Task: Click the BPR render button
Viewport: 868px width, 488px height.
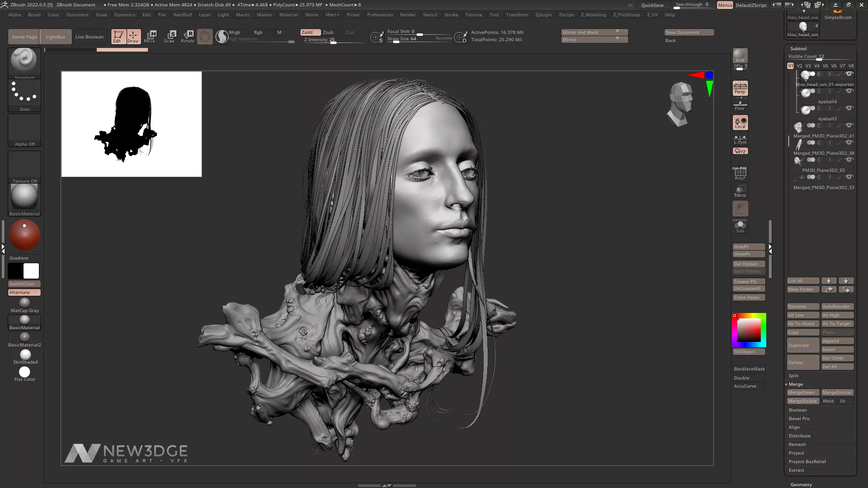Action: tap(740, 56)
